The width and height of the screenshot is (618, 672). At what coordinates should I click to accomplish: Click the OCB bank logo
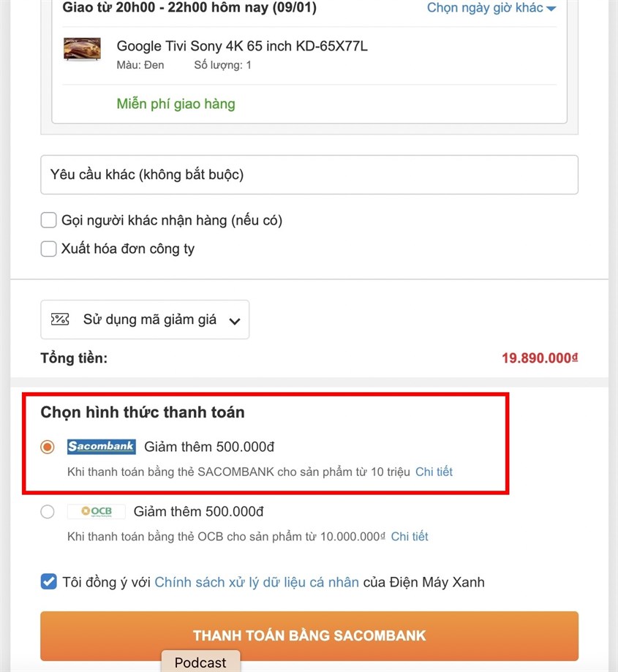(x=96, y=511)
